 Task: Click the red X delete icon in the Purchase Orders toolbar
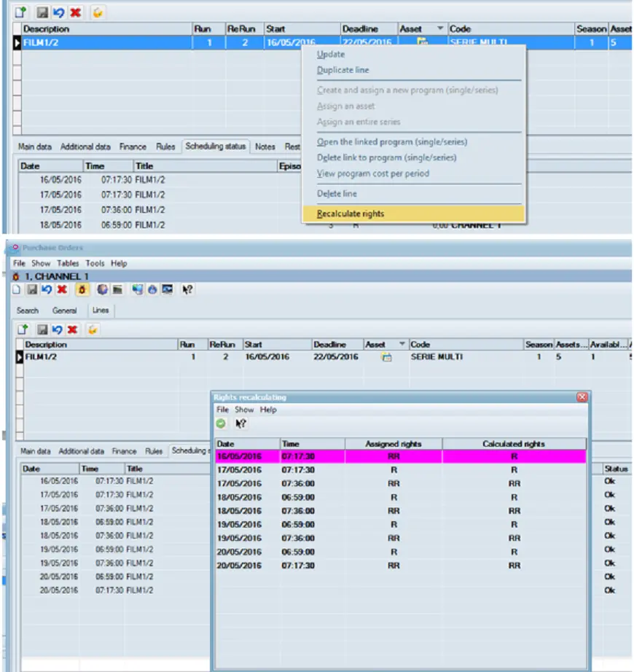[60, 289]
